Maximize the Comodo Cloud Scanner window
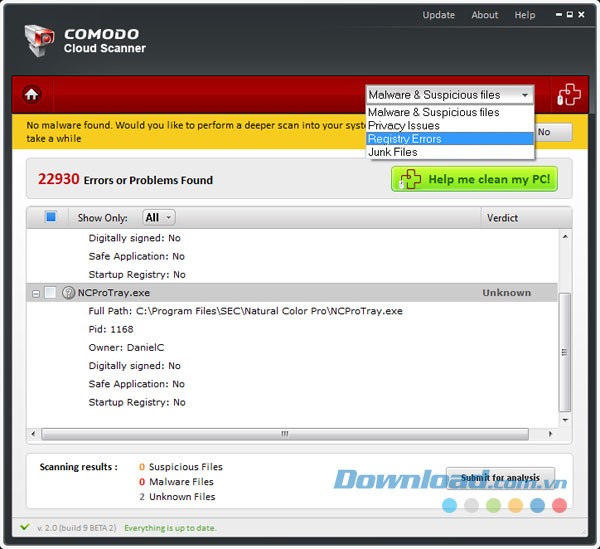 click(570, 15)
